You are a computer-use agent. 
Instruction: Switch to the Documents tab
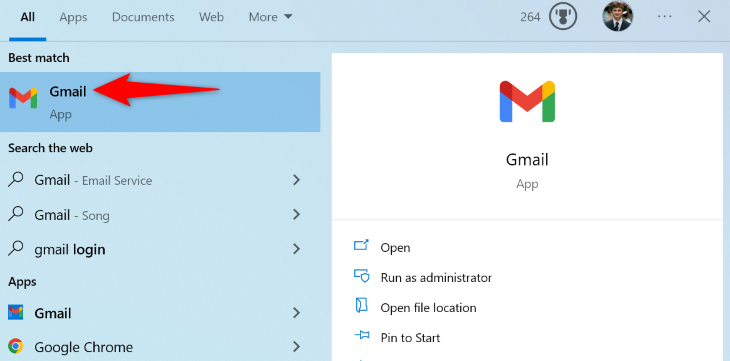tap(143, 17)
